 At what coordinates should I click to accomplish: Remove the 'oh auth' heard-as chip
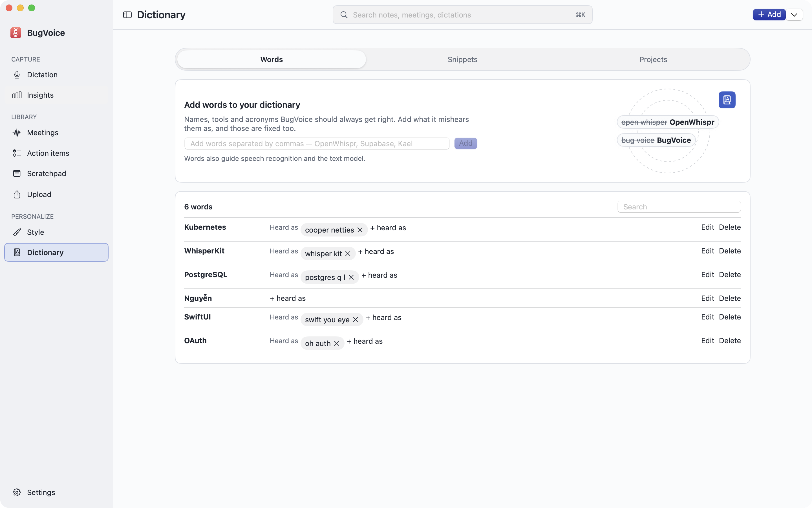(x=337, y=343)
